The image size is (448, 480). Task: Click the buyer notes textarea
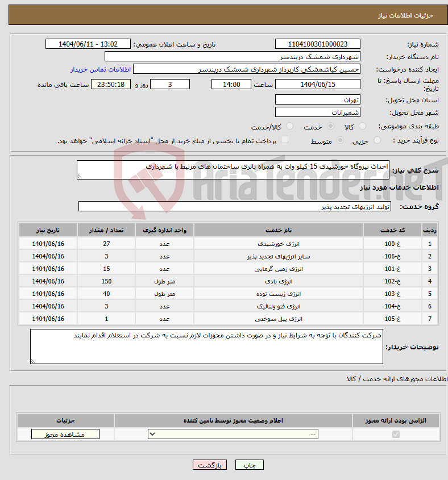pos(206,347)
